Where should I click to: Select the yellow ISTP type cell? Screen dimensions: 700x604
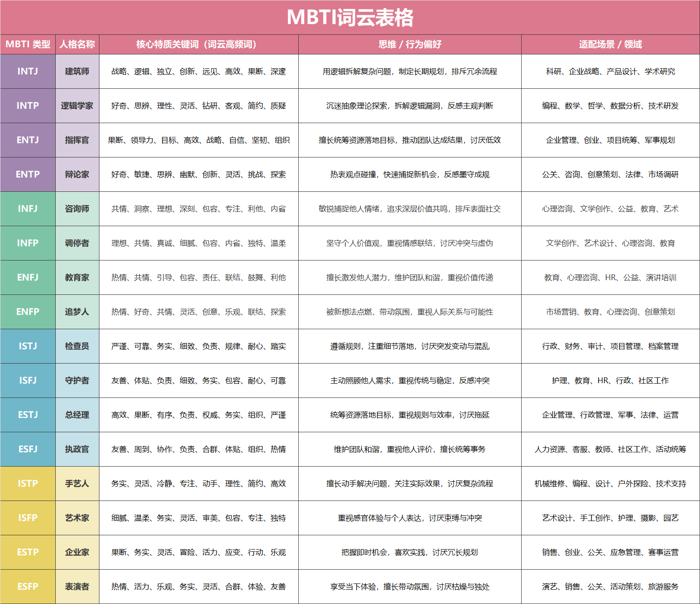(28, 484)
